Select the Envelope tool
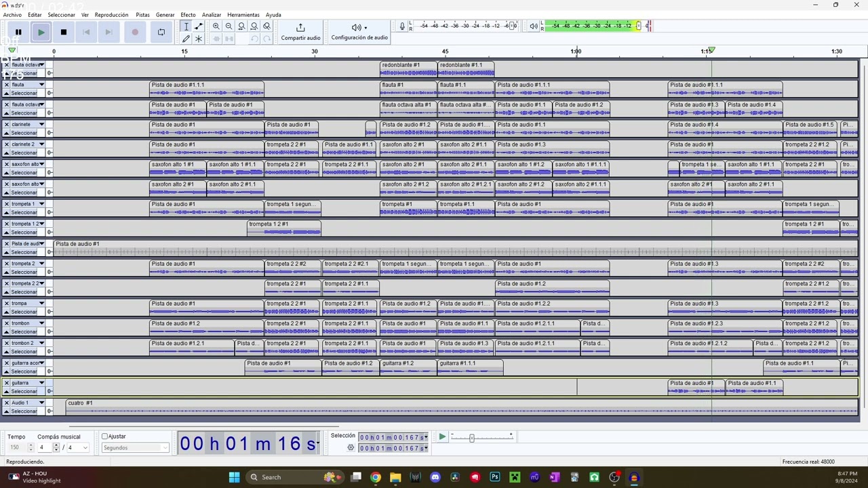Image resolution: width=868 pixels, height=488 pixels. click(199, 26)
